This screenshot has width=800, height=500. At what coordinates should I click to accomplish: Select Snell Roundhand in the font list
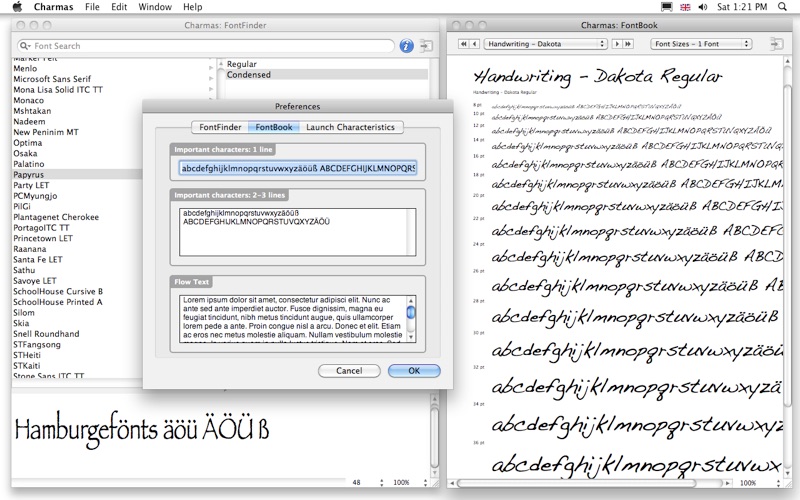pyautogui.click(x=46, y=334)
